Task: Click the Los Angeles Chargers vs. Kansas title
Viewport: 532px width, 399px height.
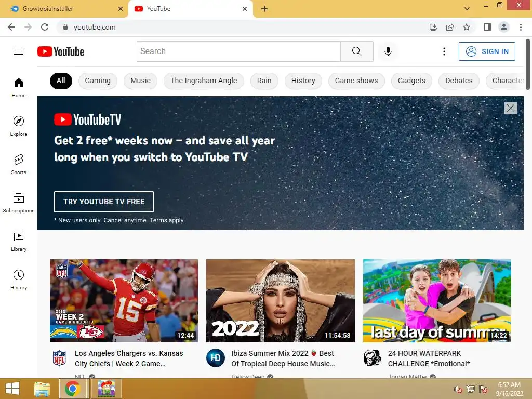Action: (x=129, y=358)
